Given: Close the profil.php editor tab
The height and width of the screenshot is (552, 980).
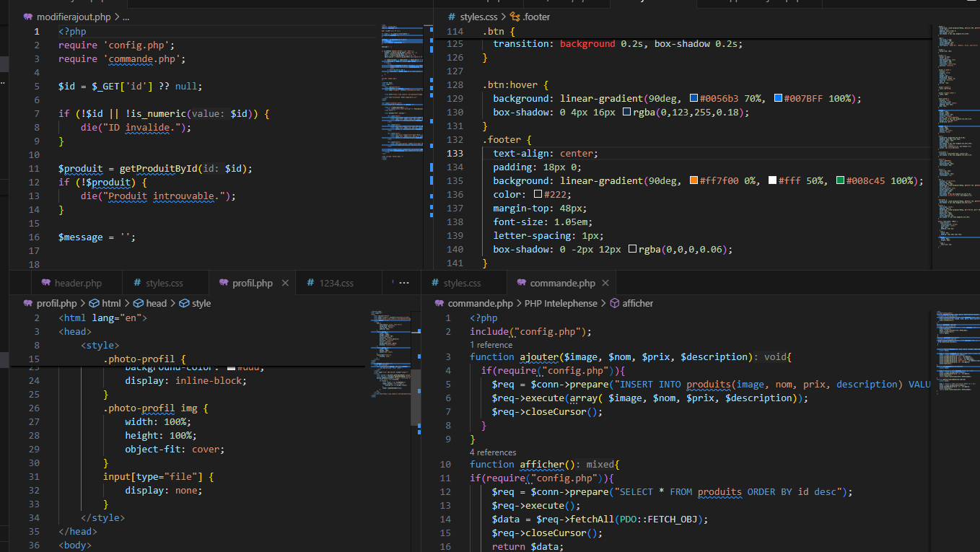Looking at the screenshot, I should pos(285,283).
